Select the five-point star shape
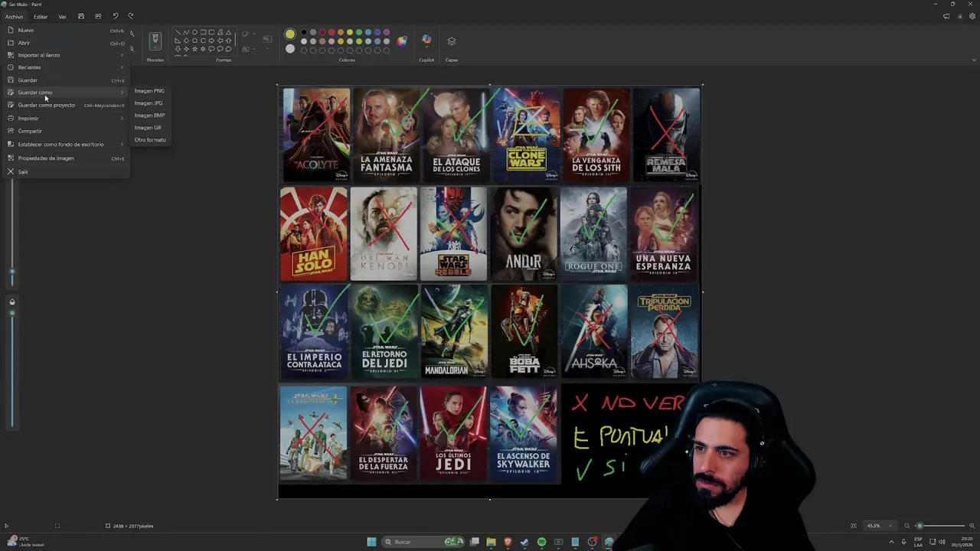This screenshot has width=980, height=551. pyautogui.click(x=194, y=49)
